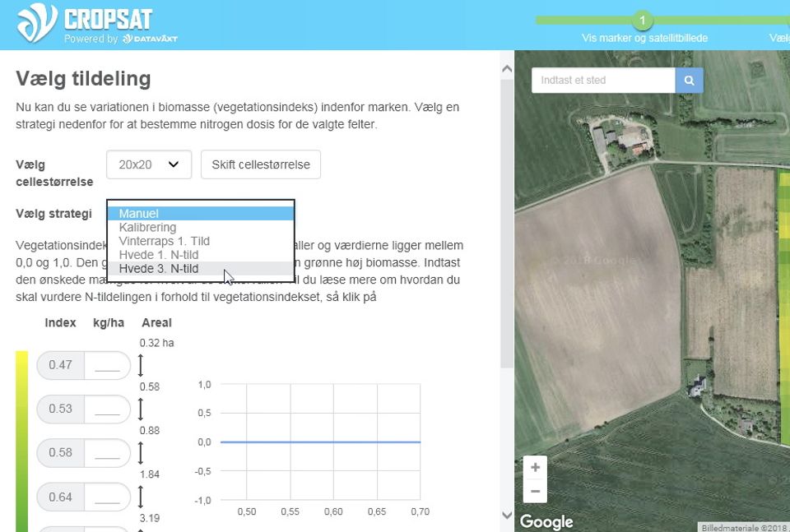The image size is (790, 532).
Task: Click the green step 1 indicator circle
Action: click(643, 20)
